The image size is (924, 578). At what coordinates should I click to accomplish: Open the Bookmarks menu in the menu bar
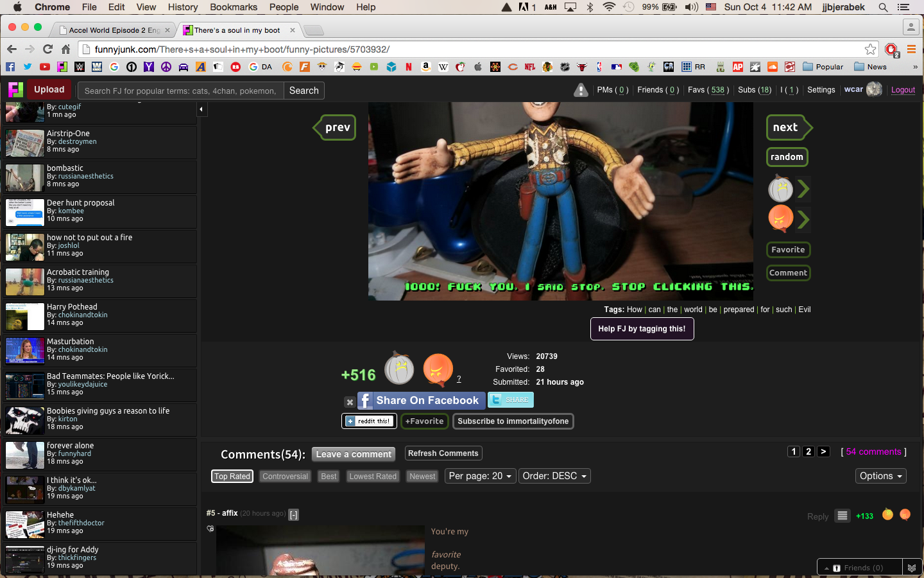pos(234,7)
